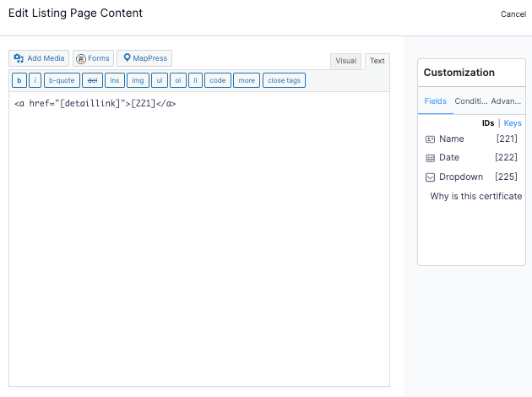Switch field list to Keys
Screen dimensions: 532x397
513,123
